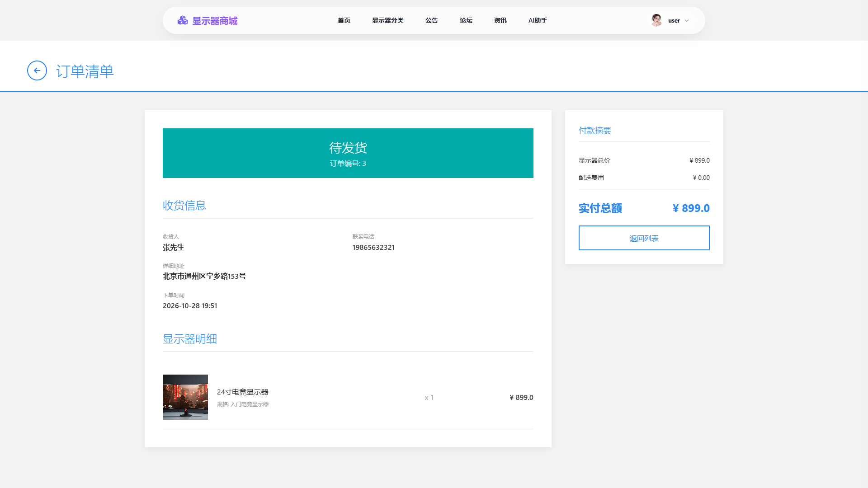This screenshot has height=488, width=868.
Task: Click the 显示器总价 label
Action: (x=594, y=160)
